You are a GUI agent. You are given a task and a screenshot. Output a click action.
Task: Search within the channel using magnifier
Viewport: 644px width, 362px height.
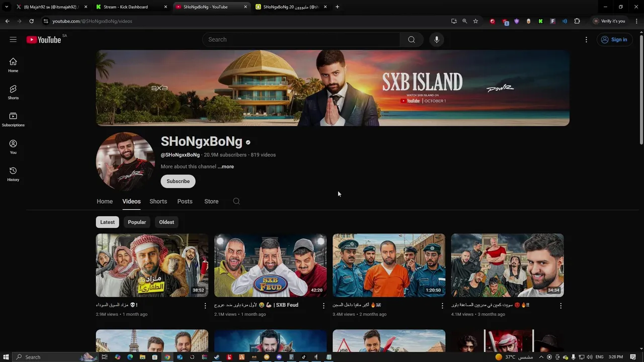[236, 201]
